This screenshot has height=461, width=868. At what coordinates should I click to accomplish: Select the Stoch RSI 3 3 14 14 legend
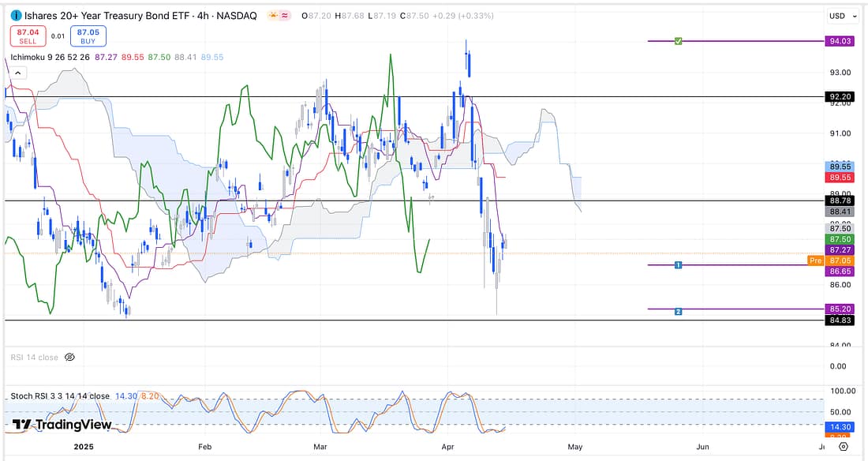pos(60,396)
